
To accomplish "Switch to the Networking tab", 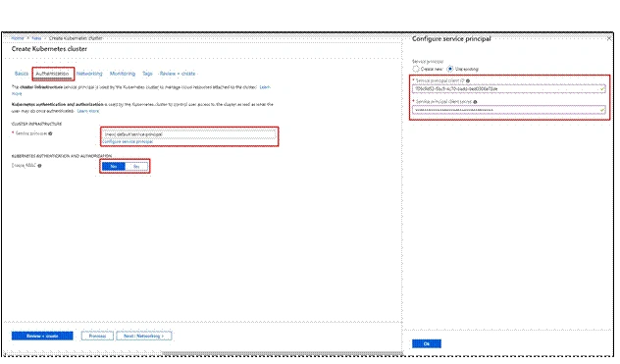I will (x=89, y=74).
